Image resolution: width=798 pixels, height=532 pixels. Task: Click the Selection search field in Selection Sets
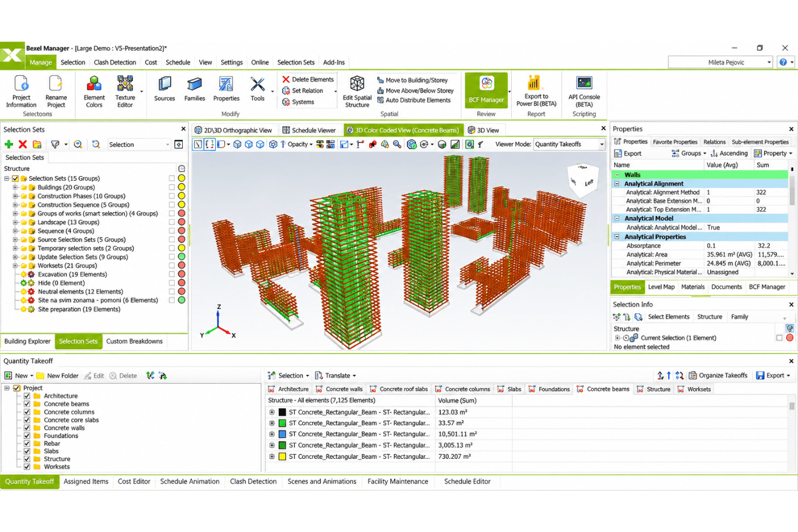coord(139,144)
